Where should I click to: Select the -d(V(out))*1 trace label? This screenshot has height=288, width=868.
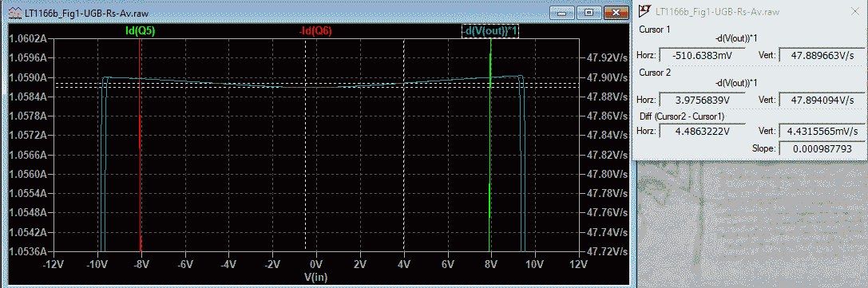[490, 31]
